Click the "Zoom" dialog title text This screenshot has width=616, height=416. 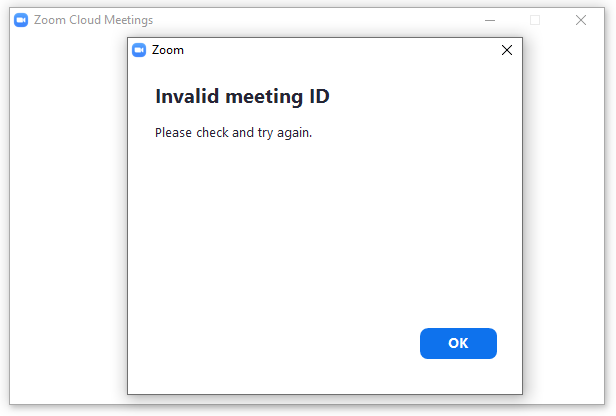tap(168, 50)
